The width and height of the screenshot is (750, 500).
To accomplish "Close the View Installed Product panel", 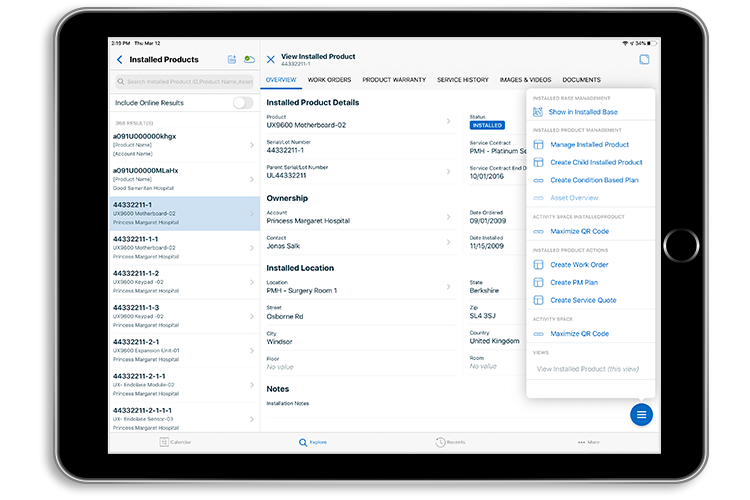I will [271, 60].
